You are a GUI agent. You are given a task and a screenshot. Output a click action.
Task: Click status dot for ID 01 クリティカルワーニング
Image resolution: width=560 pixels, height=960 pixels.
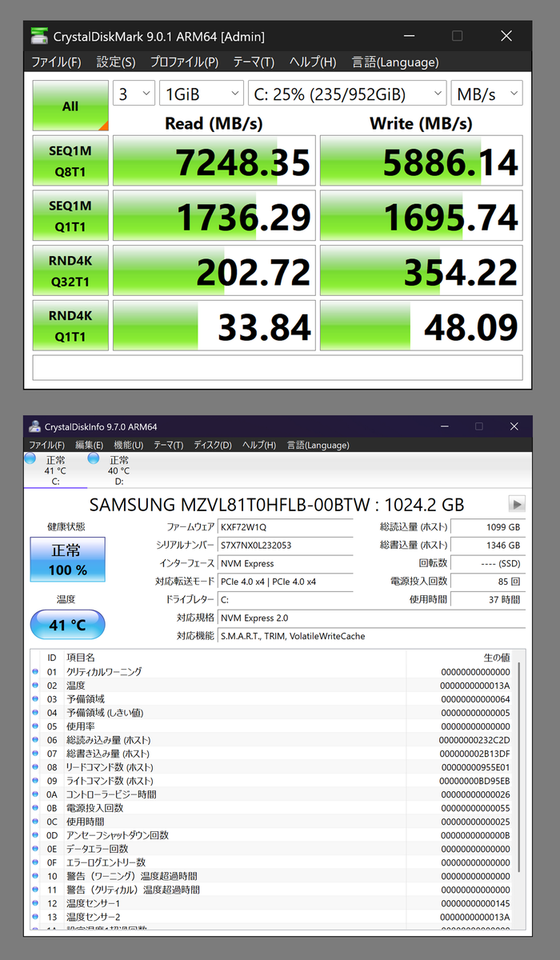[x=35, y=672]
